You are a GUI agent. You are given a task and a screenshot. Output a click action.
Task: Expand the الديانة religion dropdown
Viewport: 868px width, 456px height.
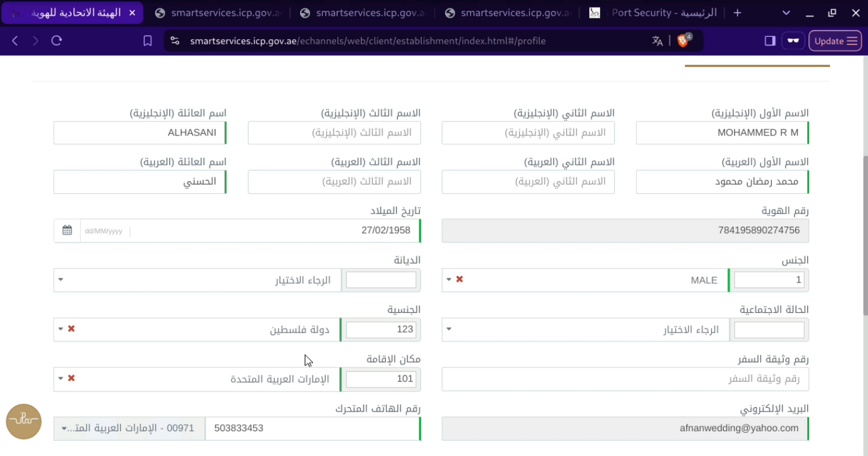(x=61, y=279)
